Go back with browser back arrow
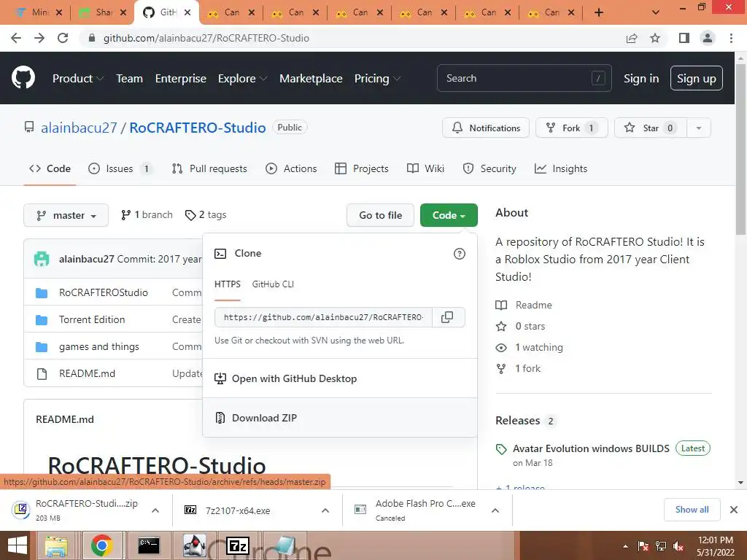This screenshot has height=560, width=747. click(x=16, y=38)
